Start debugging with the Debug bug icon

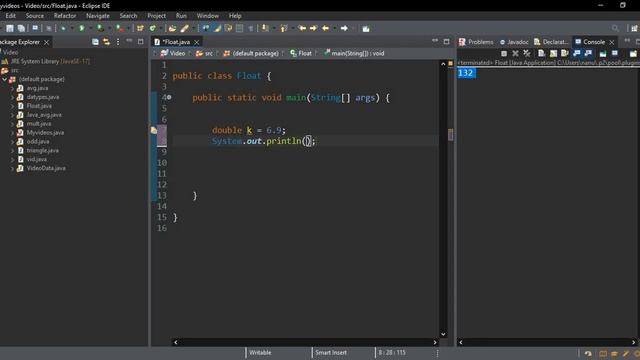pyautogui.click(x=63, y=28)
